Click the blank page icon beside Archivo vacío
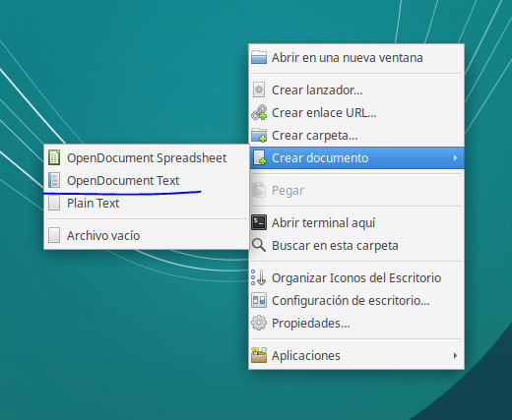The image size is (512, 420). (54, 235)
